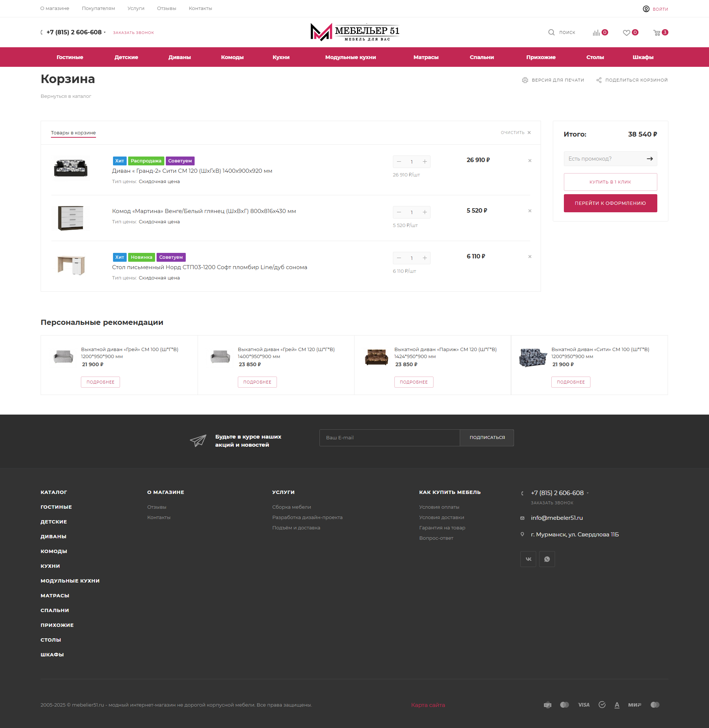Image resolution: width=709 pixels, height=728 pixels.
Task: Open Шкафы category in main menu
Action: (643, 57)
